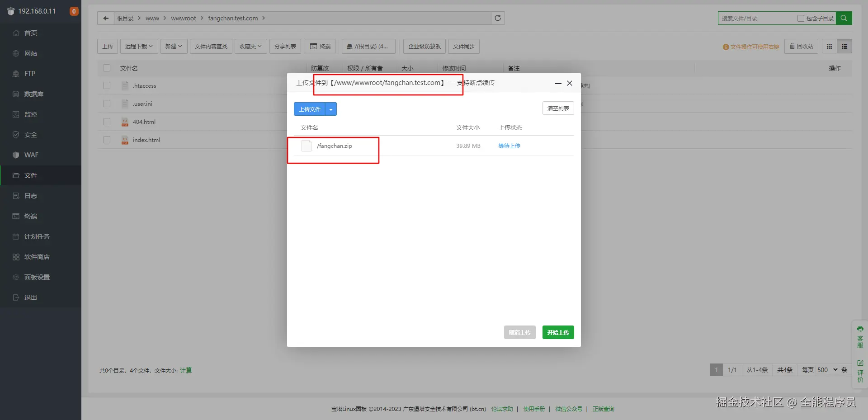Click the .htaccess file icon
Image resolution: width=868 pixels, height=420 pixels.
pos(125,85)
